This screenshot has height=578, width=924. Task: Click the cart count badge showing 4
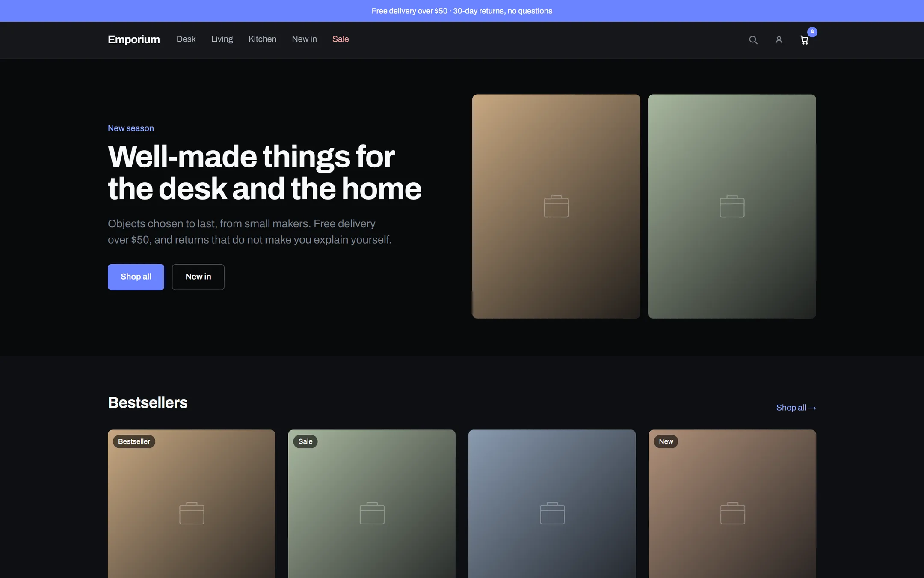pyautogui.click(x=812, y=32)
